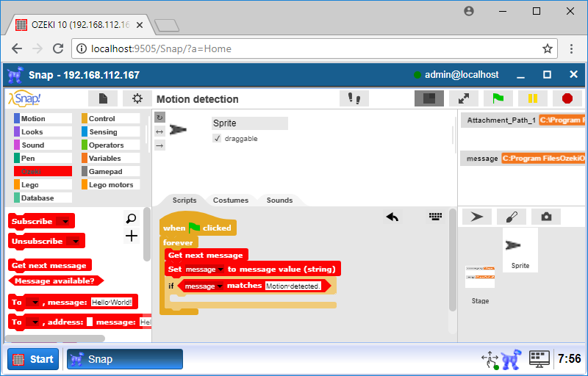Click the Attachment_Path_1 variable watcher
The width and height of the screenshot is (588, 376).
(523, 120)
